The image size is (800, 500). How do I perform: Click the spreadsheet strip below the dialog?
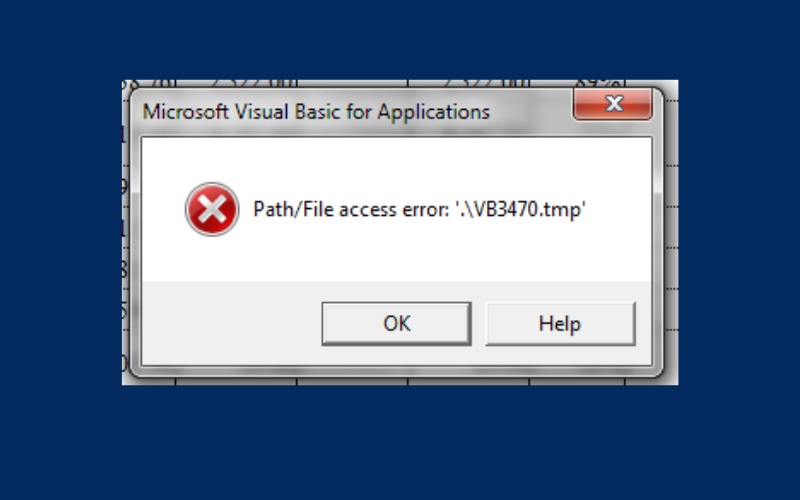(x=400, y=380)
